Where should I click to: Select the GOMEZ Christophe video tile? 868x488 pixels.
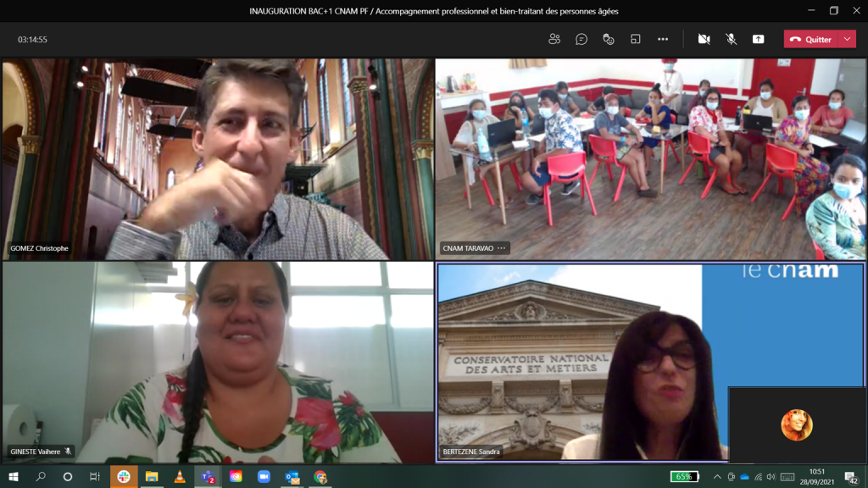[x=218, y=159]
